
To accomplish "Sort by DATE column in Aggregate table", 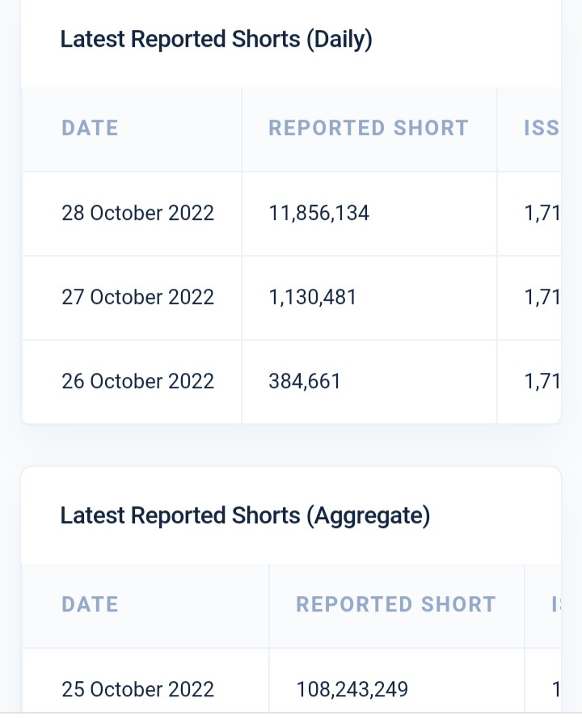I will coord(90,605).
